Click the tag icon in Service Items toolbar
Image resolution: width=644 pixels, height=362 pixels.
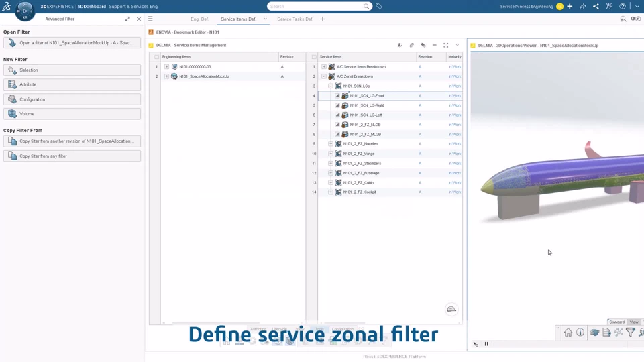tap(423, 45)
